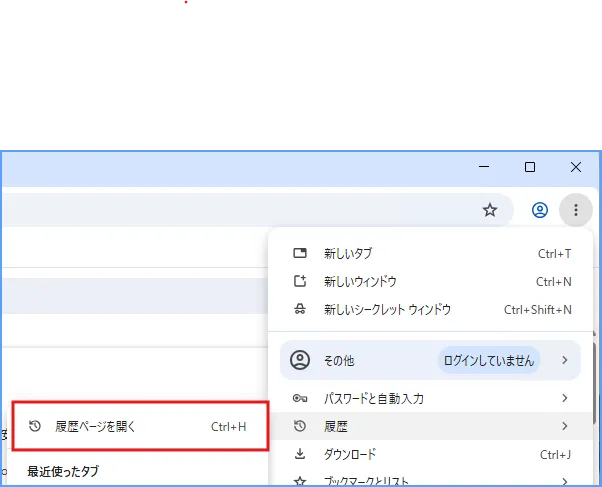The width and height of the screenshot is (602, 487).
Task: Expand the パスワードと自動入力 submenu arrow
Action: coord(564,398)
